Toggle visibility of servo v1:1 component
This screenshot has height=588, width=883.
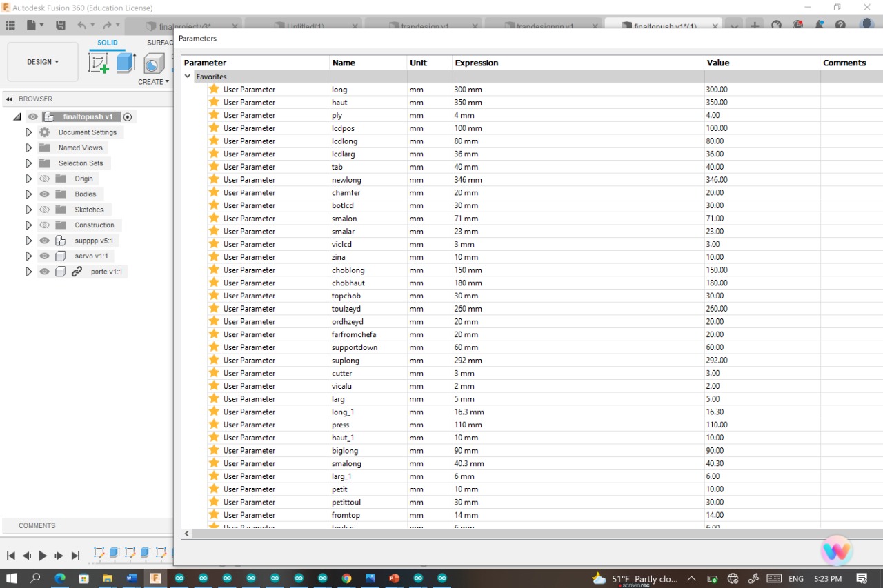point(45,256)
